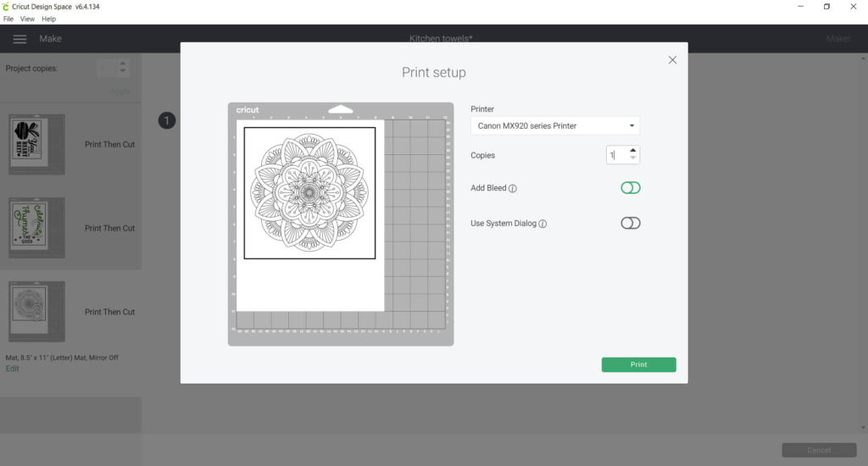Toggle the Add Bleed switch

click(631, 187)
